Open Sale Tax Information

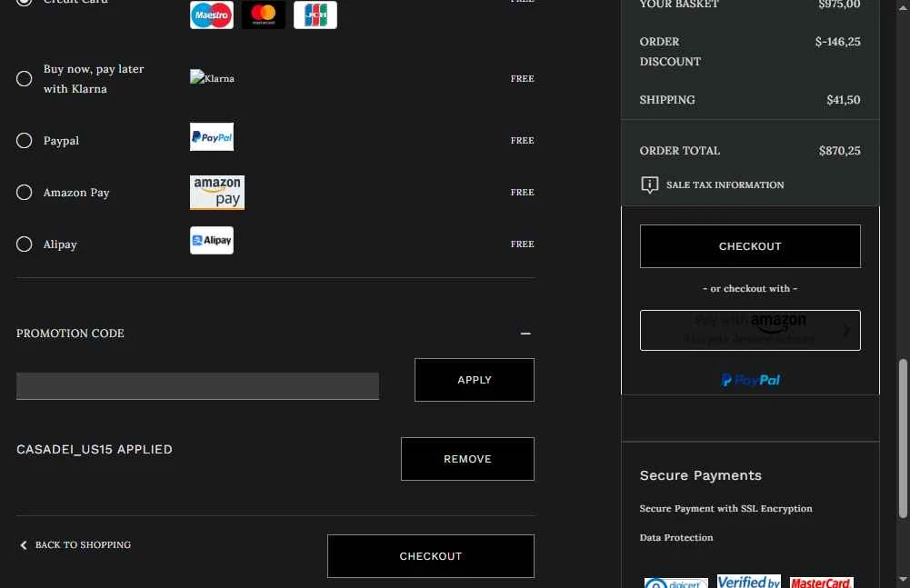click(x=725, y=184)
